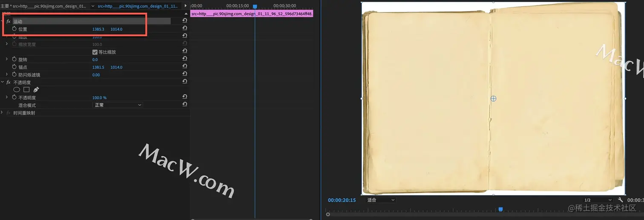Reset the 等比缩放 row parameter
This screenshot has width=644, height=220.
(185, 52)
